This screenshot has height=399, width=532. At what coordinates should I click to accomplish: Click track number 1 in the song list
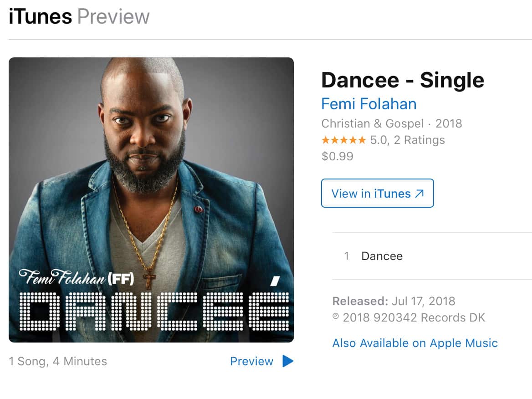(347, 256)
